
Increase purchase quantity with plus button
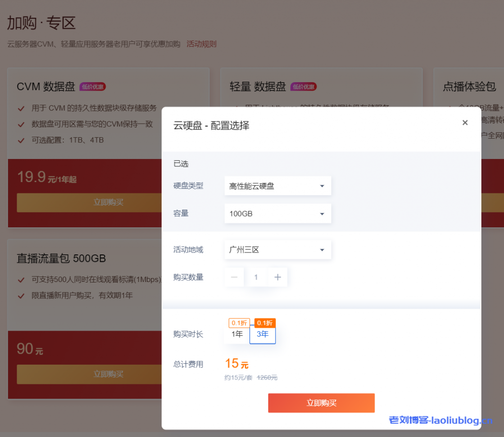[278, 278]
